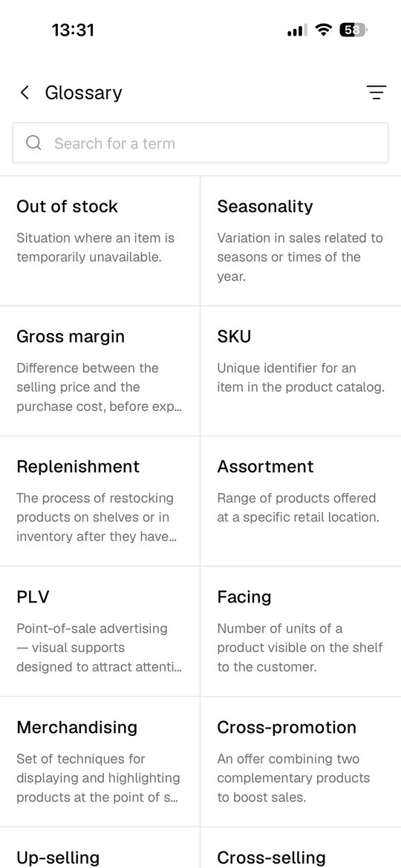This screenshot has height=868, width=401.
Task: View the 'SKU' glossary term
Action: click(301, 371)
